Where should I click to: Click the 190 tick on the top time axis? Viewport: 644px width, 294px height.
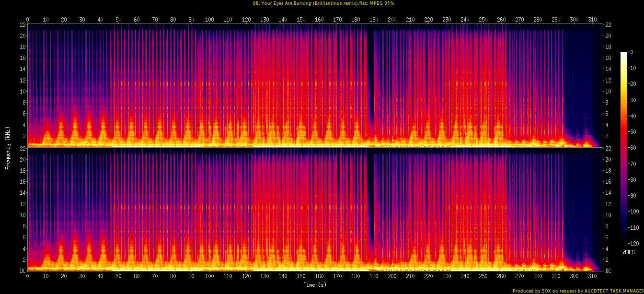(x=374, y=20)
